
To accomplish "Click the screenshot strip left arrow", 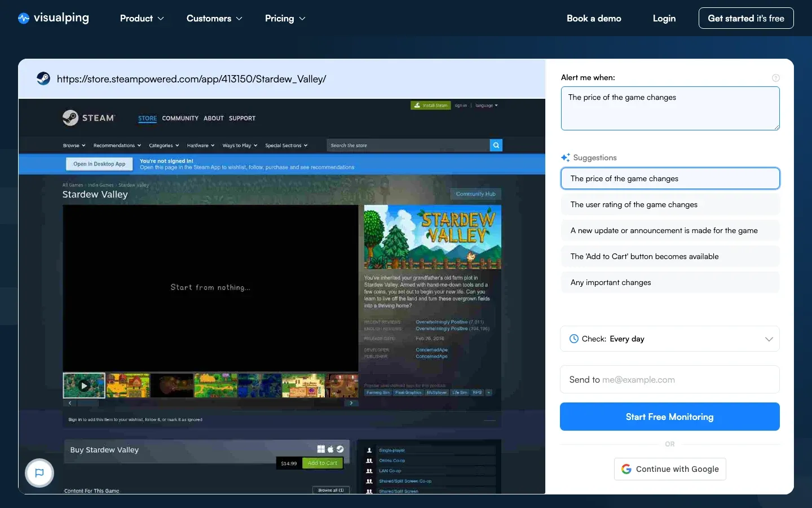I will 70,403.
